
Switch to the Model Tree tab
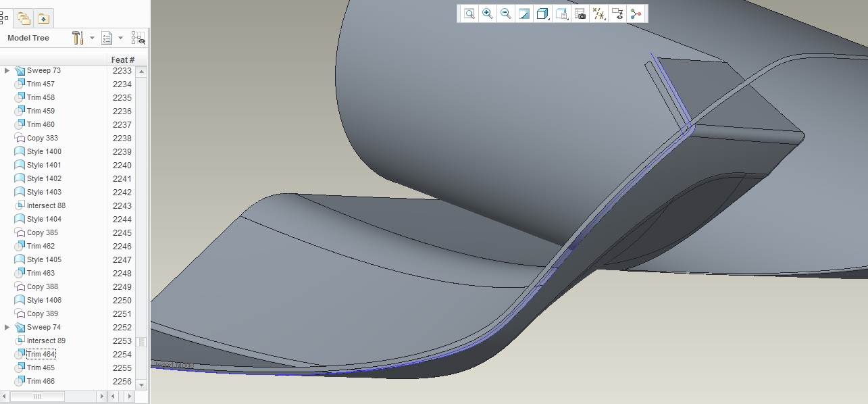pos(4,18)
